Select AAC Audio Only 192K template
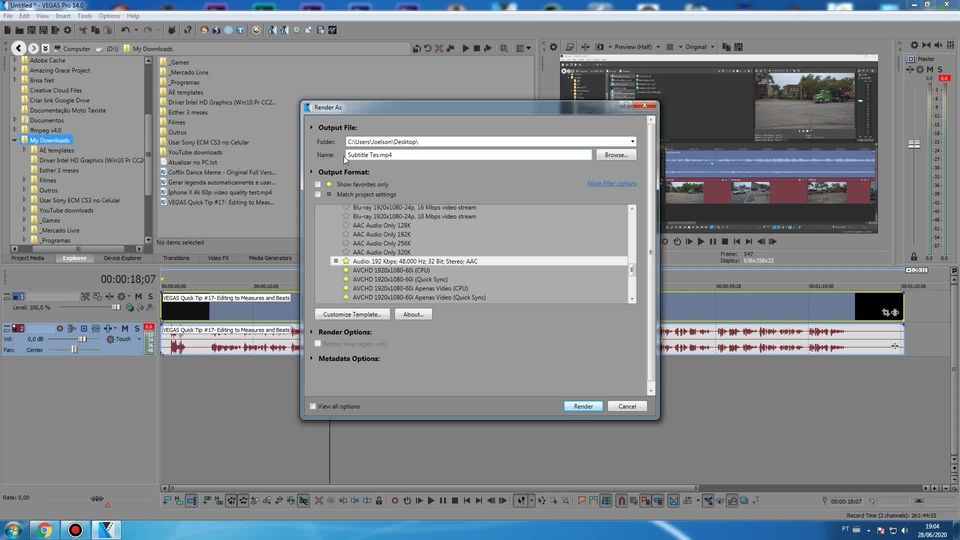This screenshot has width=960, height=540. click(x=381, y=234)
